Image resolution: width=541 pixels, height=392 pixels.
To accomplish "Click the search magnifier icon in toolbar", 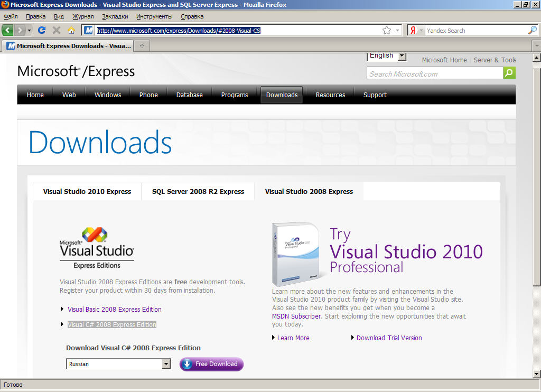I will click(x=533, y=30).
